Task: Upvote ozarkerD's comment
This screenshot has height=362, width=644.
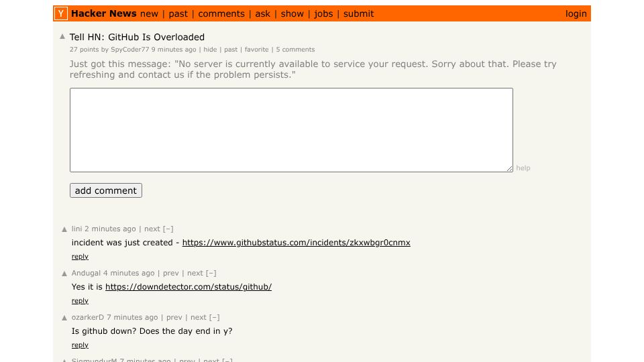Action: pyautogui.click(x=64, y=318)
